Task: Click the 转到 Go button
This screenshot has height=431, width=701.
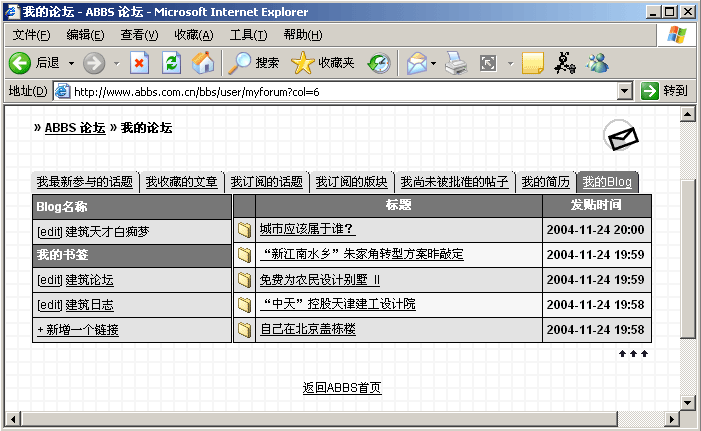Action: [664, 91]
